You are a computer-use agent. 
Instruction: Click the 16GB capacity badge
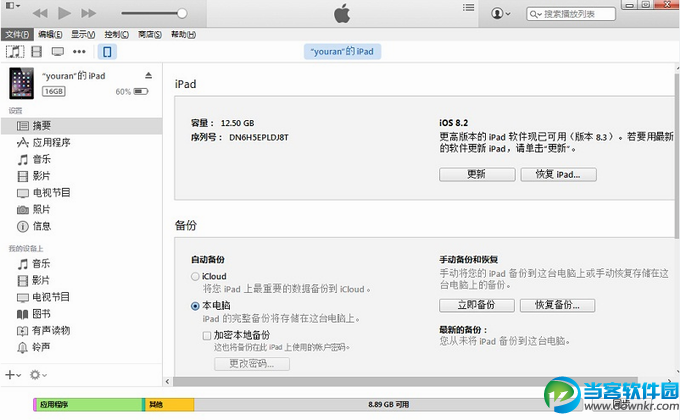point(54,92)
